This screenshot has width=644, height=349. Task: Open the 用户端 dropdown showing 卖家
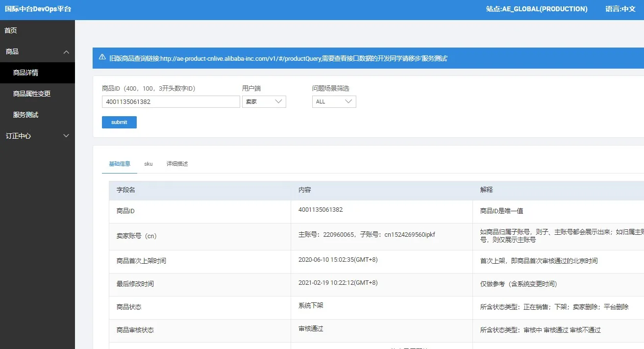(264, 101)
